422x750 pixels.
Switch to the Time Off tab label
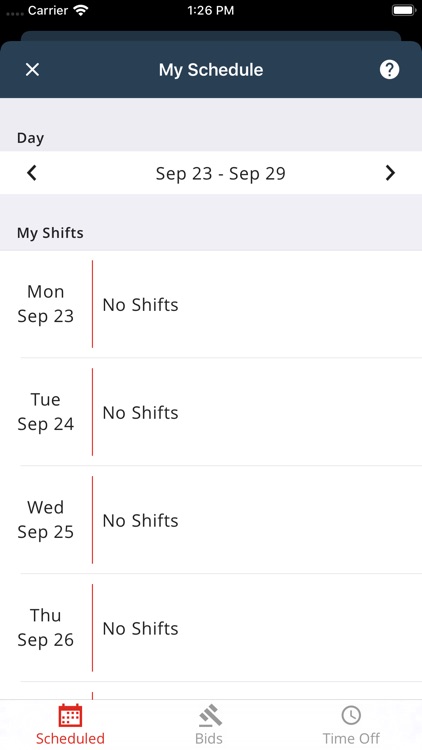[351, 739]
